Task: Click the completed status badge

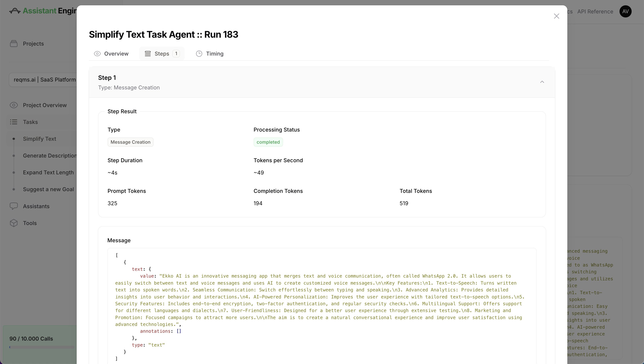Action: (268, 142)
